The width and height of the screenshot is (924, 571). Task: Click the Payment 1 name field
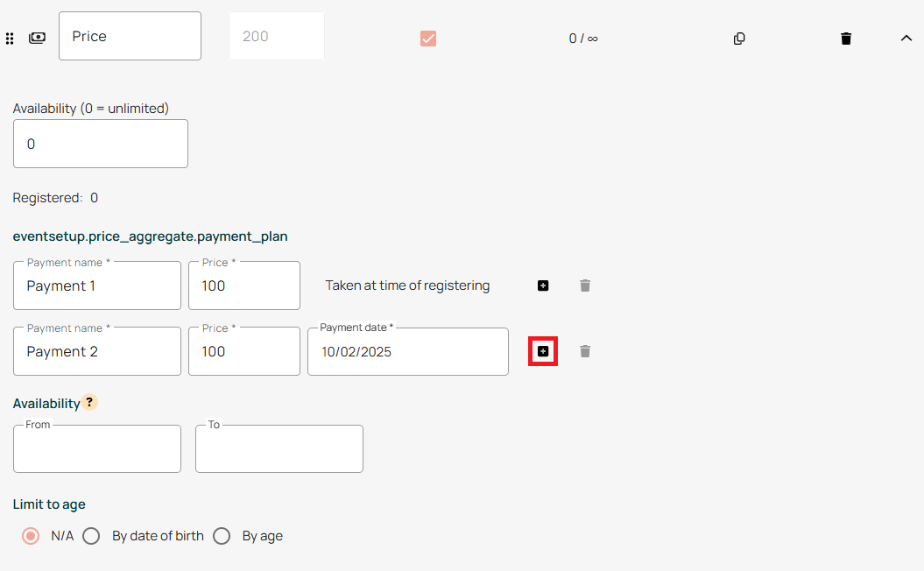[x=97, y=286]
